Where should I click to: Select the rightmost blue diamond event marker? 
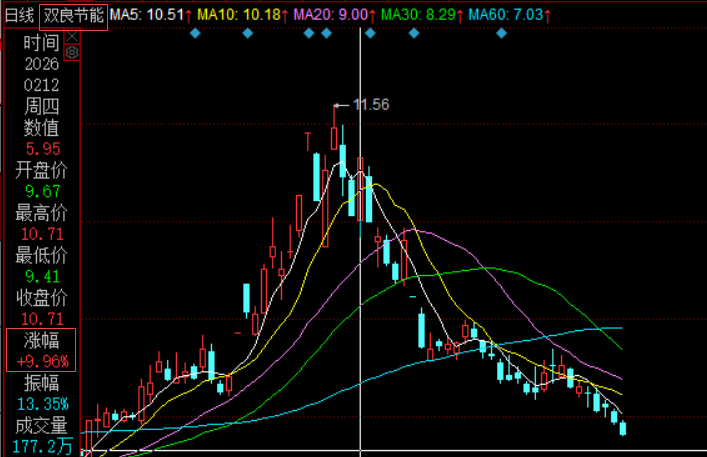tap(501, 33)
